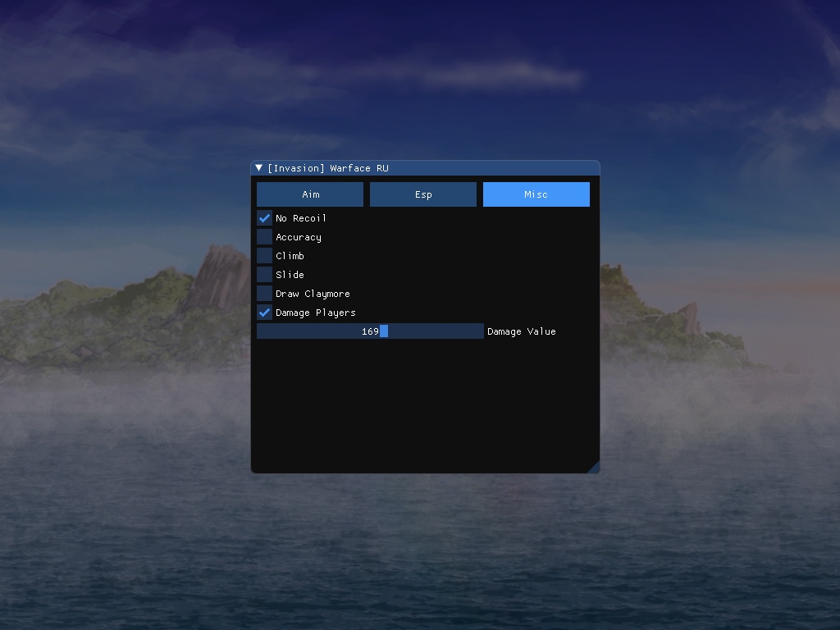Image resolution: width=840 pixels, height=630 pixels.
Task: Select the Misc tab
Action: click(536, 194)
